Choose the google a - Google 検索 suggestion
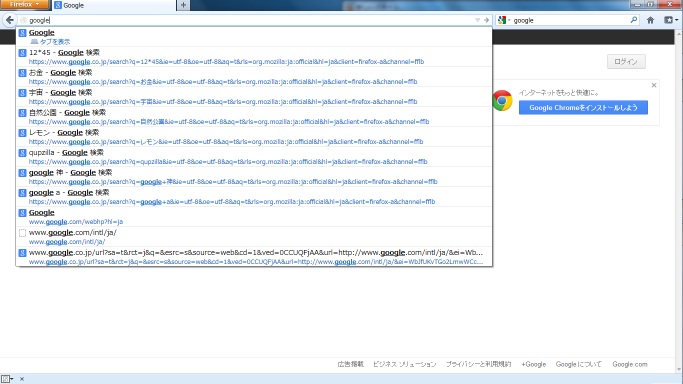Viewport: 683px width, 384px height. click(254, 197)
